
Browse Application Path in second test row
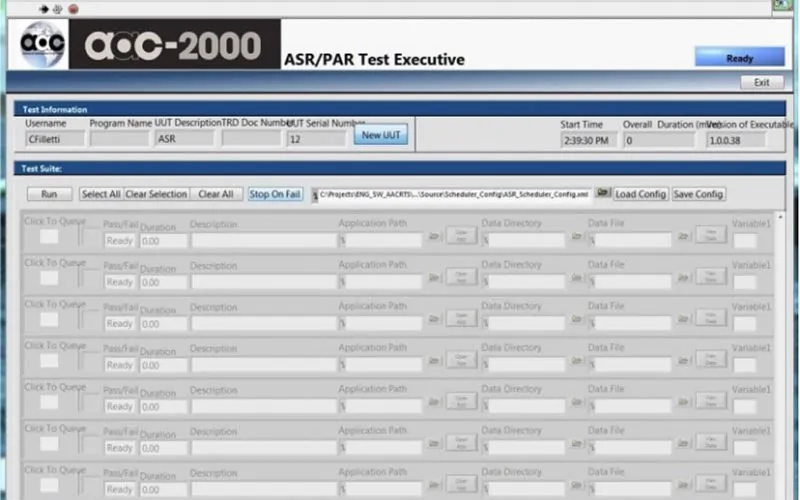(x=434, y=278)
